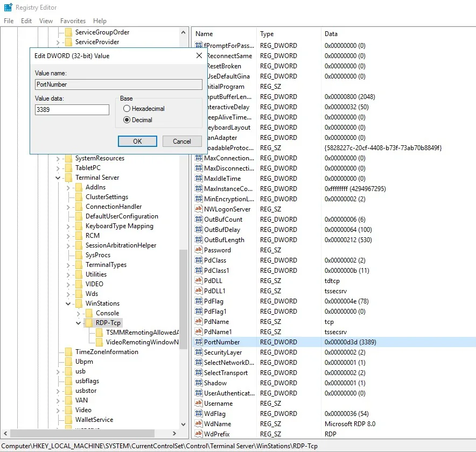This screenshot has height=452, width=476.
Task: Click the Data column header
Action: tap(331, 34)
